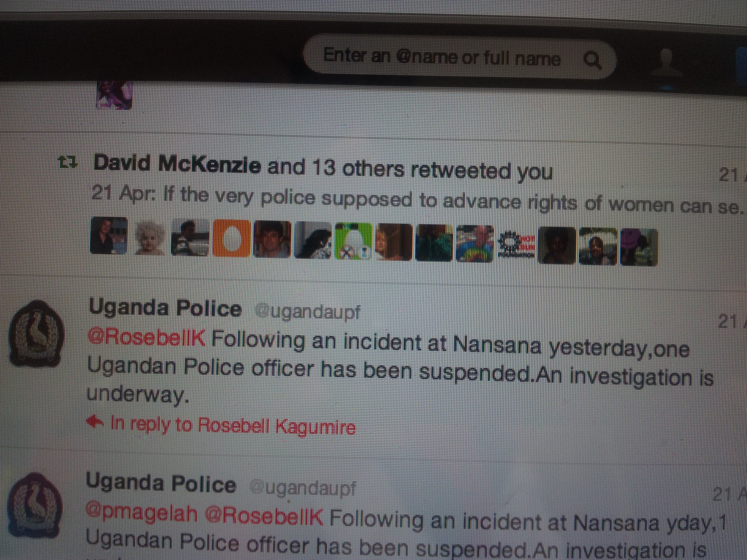Open the last purple retweeter avatar

tap(639, 248)
